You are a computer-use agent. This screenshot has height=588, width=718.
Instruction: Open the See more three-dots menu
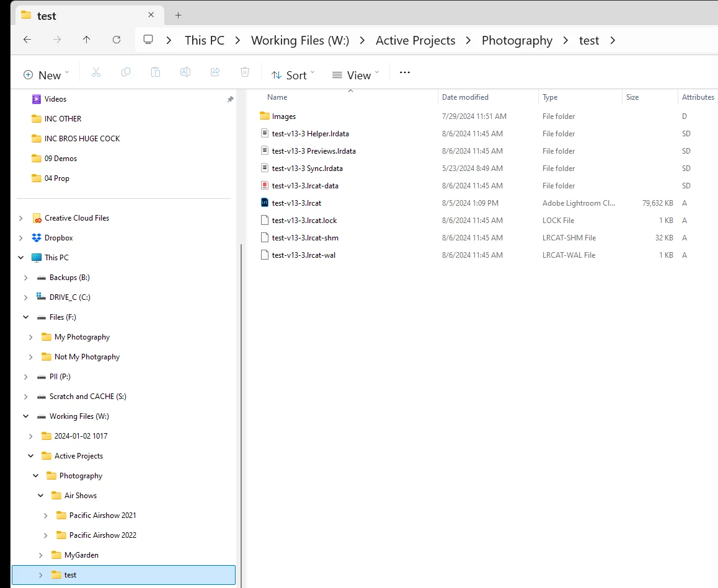coord(405,72)
